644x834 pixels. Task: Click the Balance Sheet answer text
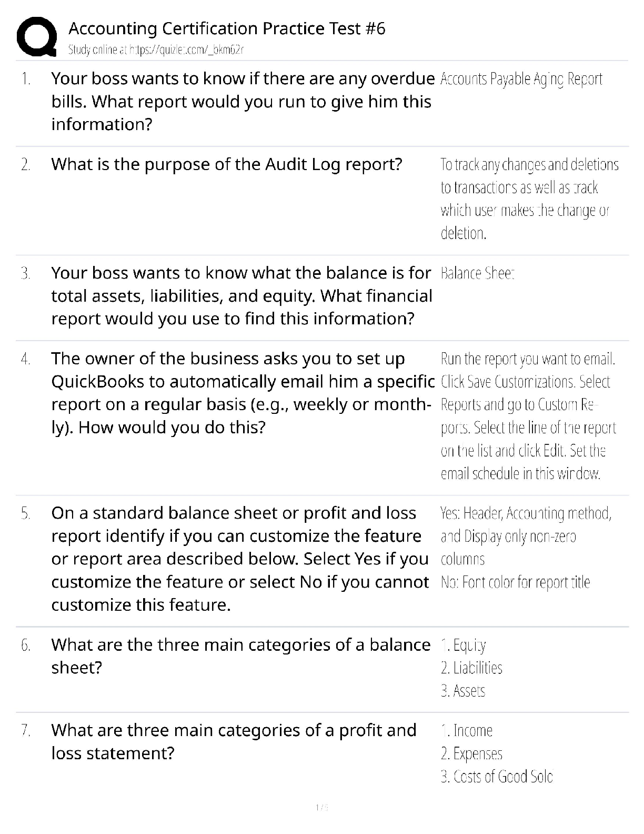click(477, 273)
